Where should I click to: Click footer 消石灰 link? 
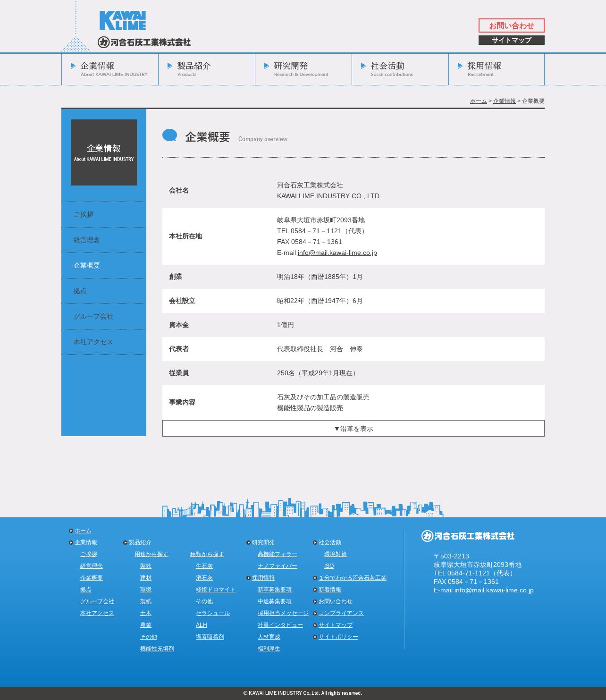(x=204, y=578)
